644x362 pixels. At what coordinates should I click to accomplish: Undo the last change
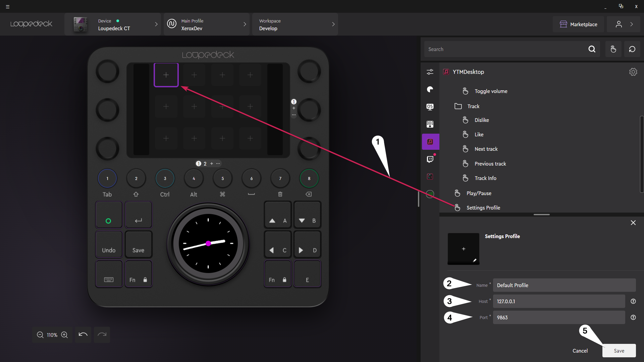coord(83,334)
